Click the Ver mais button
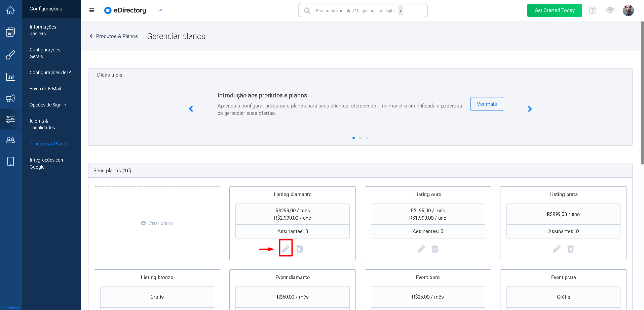Viewport: 644px width, 310px height. point(487,104)
